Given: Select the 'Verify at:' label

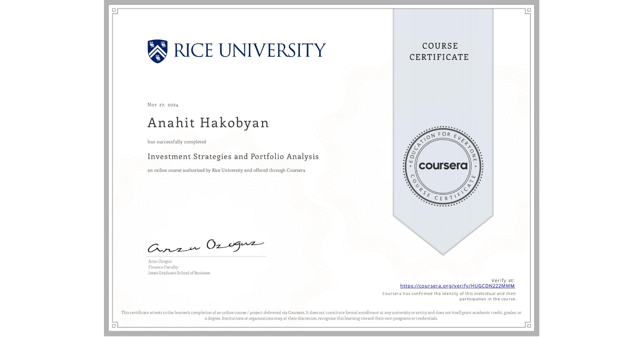Looking at the screenshot, I should point(503,280).
